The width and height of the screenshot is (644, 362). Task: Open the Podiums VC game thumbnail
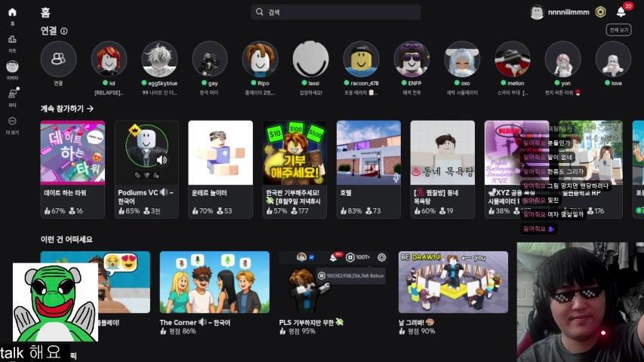(x=146, y=152)
